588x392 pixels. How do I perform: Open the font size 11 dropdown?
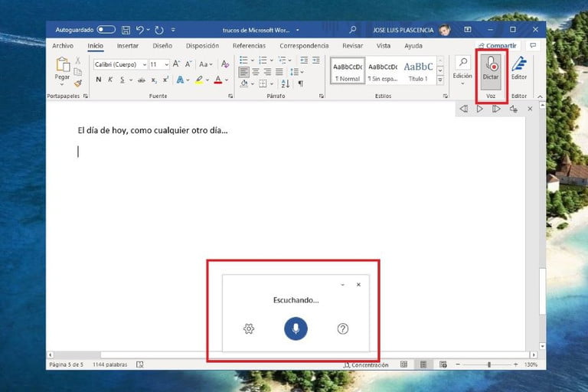(x=165, y=64)
